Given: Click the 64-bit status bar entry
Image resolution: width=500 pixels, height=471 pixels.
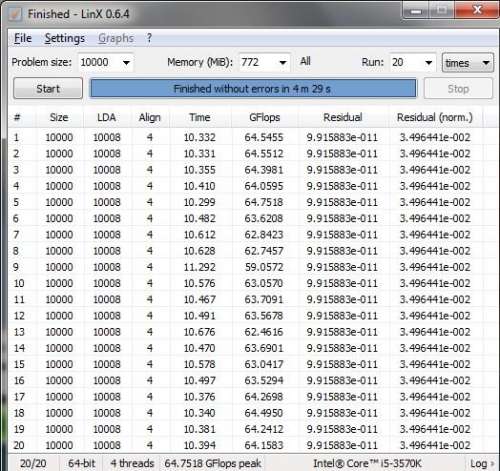Looking at the screenshot, I should coord(81,463).
